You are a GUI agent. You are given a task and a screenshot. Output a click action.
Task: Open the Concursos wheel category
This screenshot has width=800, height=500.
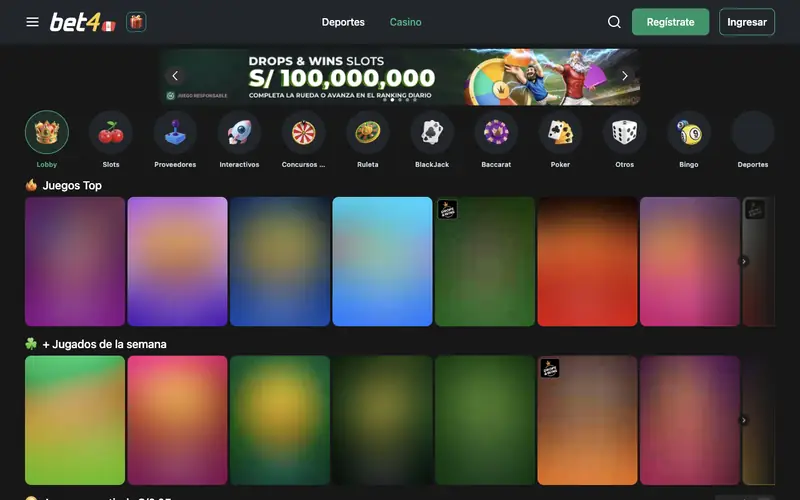point(304,133)
